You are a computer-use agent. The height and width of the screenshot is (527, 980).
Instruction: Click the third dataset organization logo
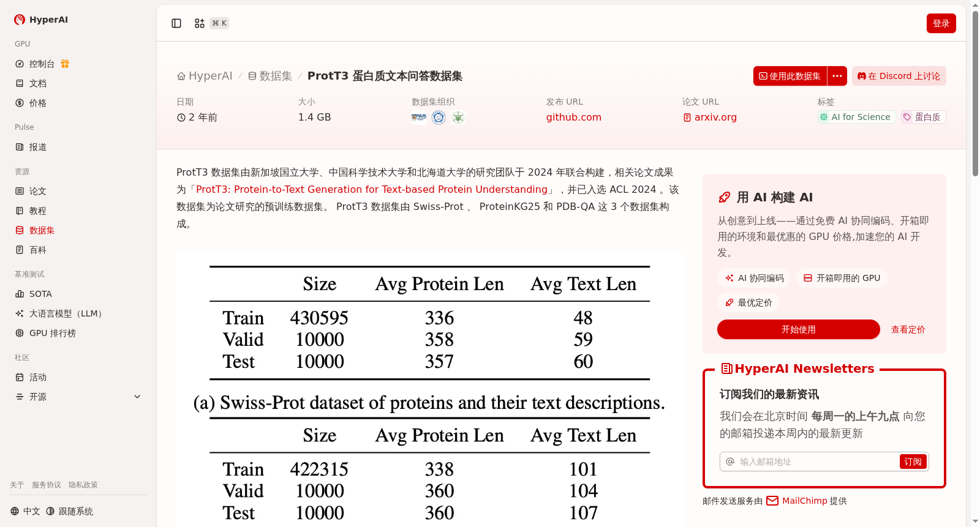pyautogui.click(x=458, y=117)
